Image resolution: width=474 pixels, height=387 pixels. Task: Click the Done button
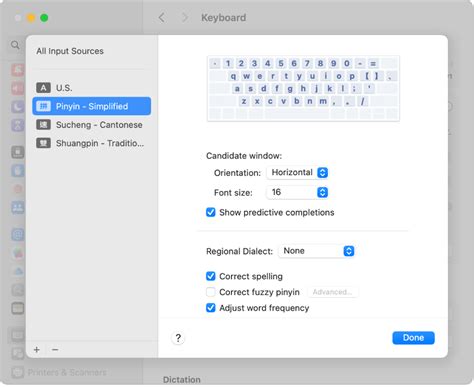click(413, 338)
